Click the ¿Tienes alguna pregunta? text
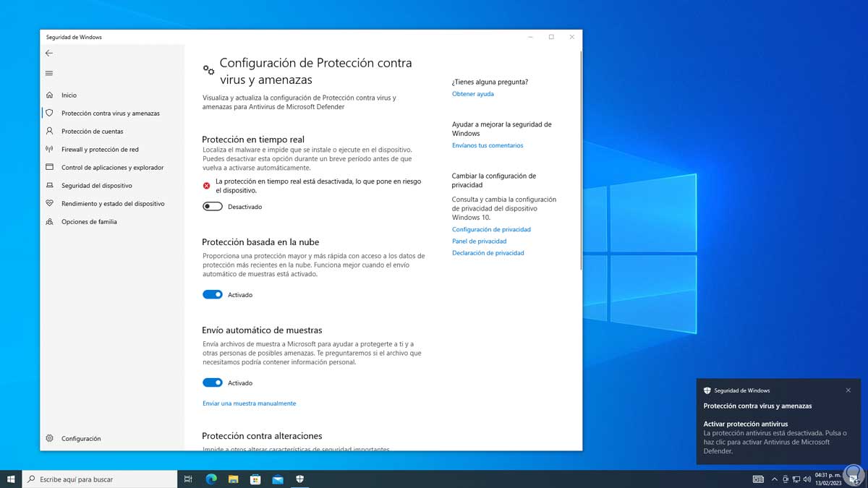868x488 pixels. pyautogui.click(x=490, y=82)
